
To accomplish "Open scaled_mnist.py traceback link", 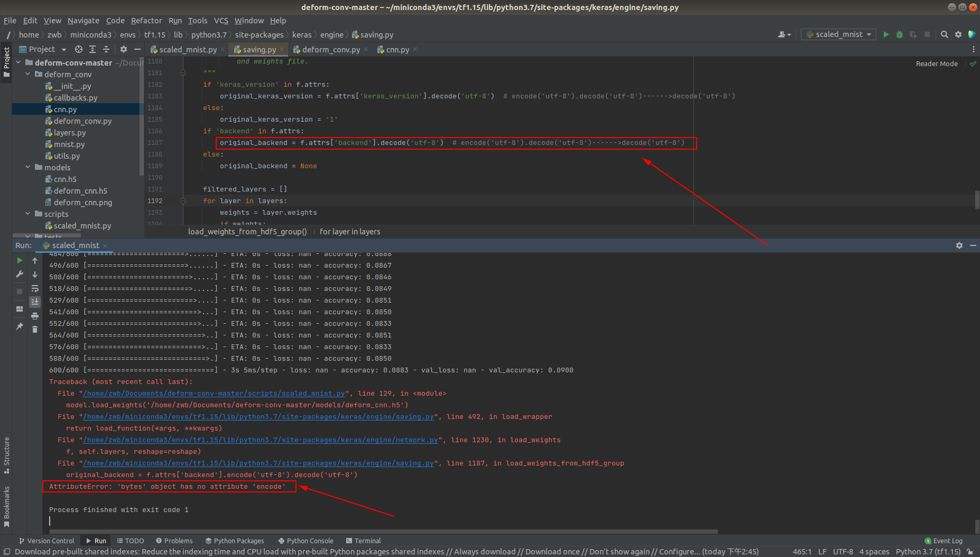I will (214, 394).
